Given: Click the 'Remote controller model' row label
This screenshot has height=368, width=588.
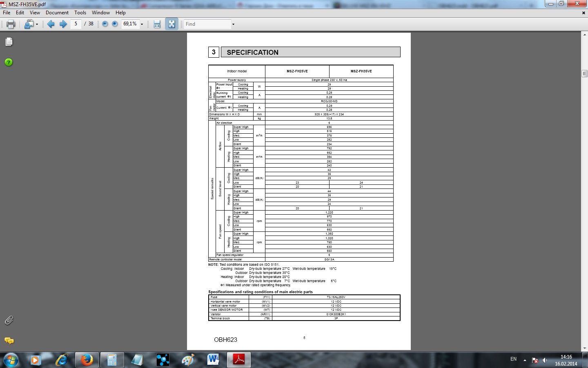Looking at the screenshot, I should pyautogui.click(x=225, y=259).
